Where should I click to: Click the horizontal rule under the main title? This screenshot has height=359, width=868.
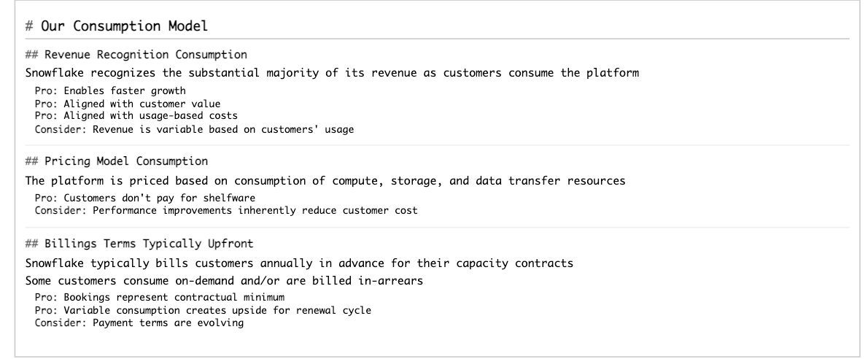tap(438, 39)
